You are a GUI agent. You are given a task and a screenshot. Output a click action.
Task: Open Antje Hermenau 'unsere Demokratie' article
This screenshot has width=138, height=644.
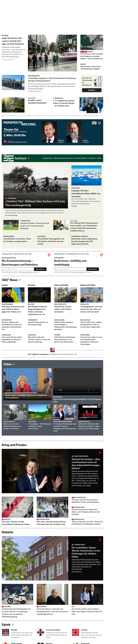pos(13,41)
